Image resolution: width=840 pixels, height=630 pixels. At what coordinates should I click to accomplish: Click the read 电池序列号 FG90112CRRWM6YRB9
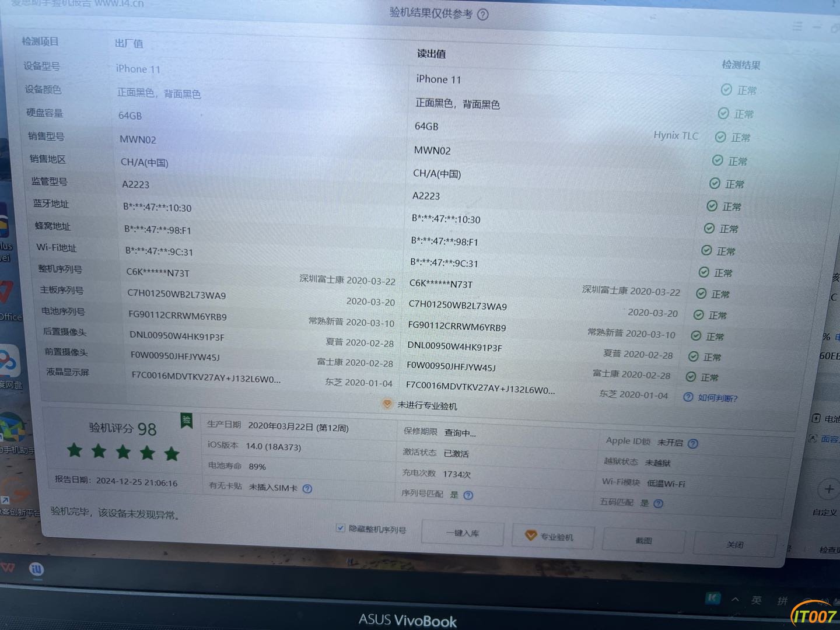[457, 326]
